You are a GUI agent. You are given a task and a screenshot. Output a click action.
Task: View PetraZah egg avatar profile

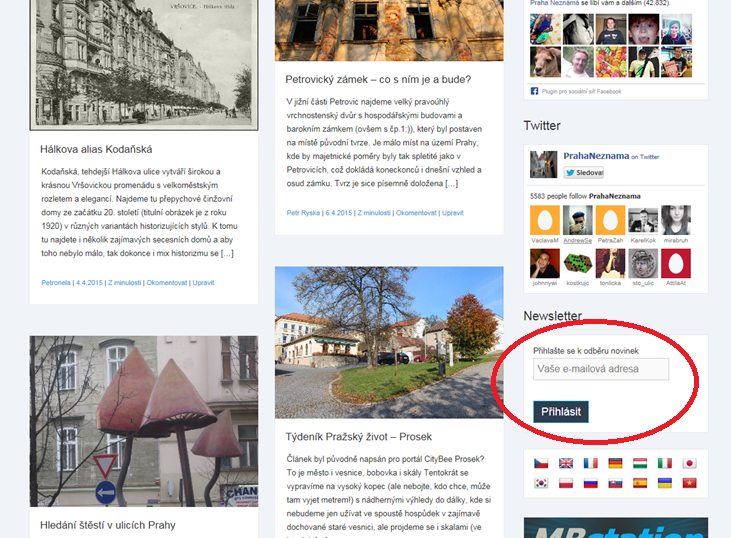(610, 220)
